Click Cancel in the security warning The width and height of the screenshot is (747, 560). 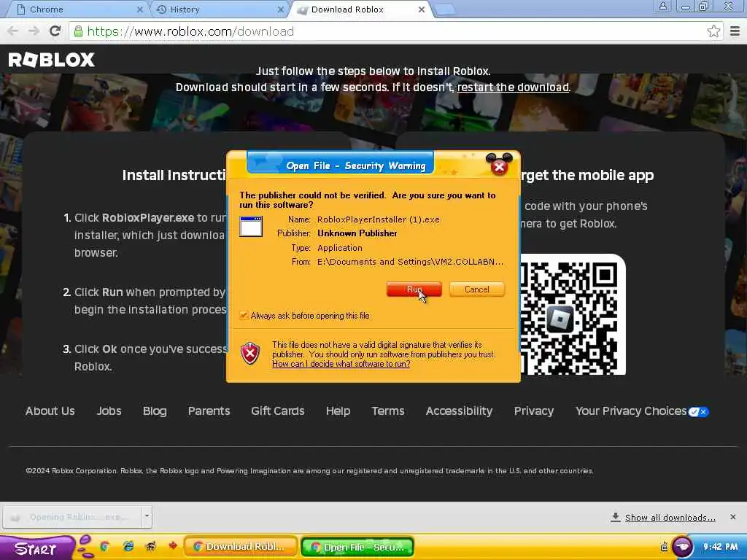point(477,289)
